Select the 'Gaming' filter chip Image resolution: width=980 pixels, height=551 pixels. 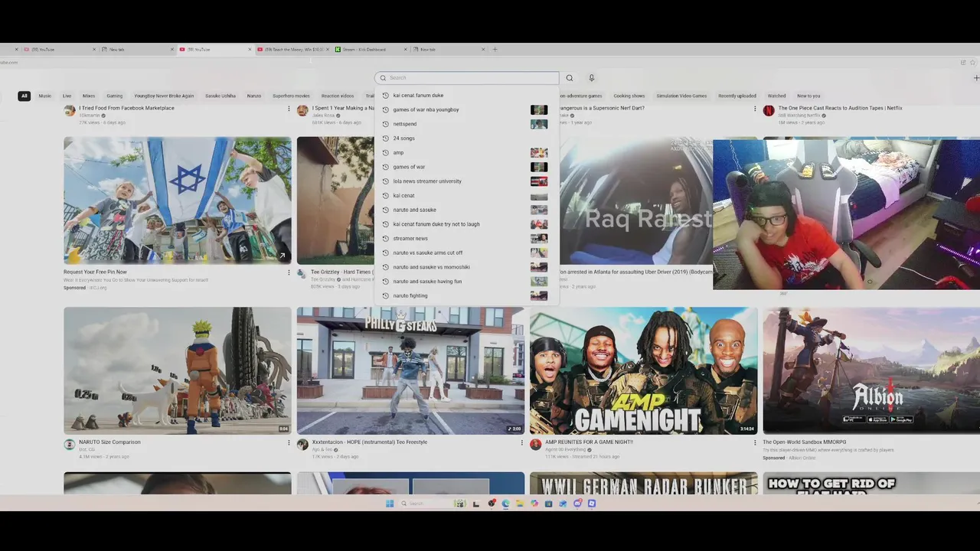tap(114, 96)
